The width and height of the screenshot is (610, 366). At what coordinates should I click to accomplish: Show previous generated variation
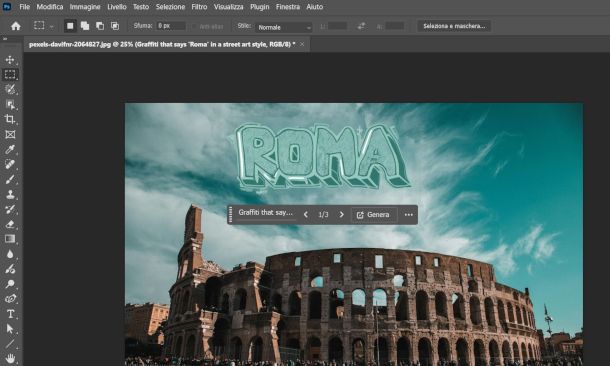306,215
